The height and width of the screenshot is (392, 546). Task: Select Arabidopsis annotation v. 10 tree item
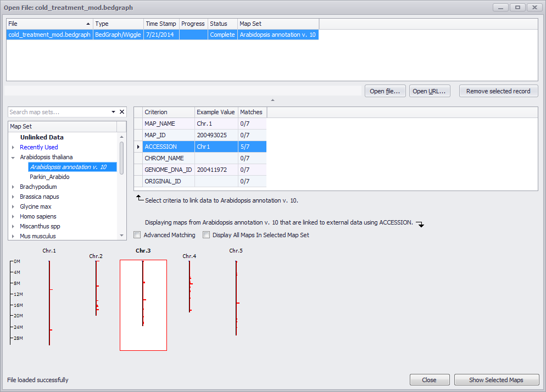72,167
